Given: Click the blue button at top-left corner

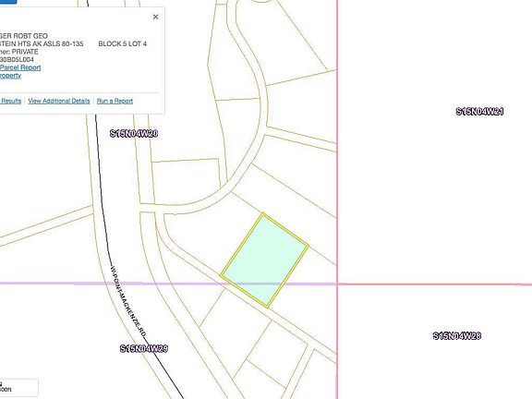Looking at the screenshot, I should 8,2.
